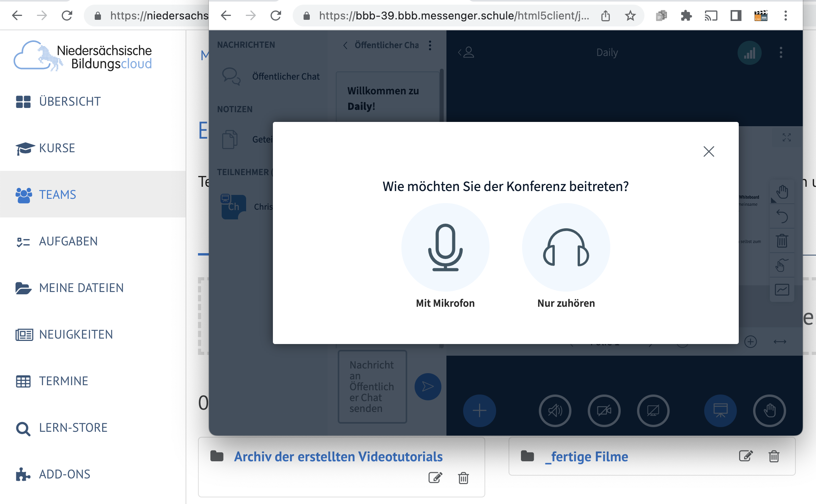Toggle screen sharing with crossed monitor icon
The width and height of the screenshot is (816, 504).
(654, 411)
